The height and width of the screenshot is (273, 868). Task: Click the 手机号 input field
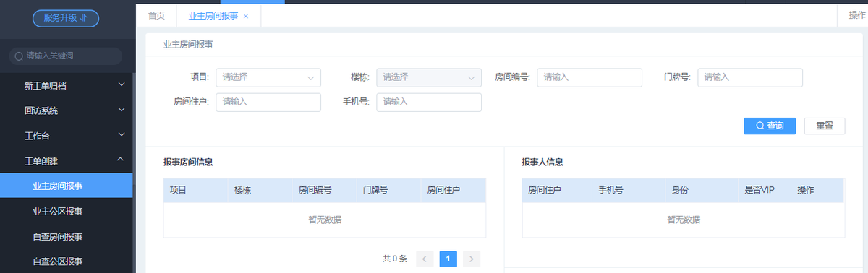pyautogui.click(x=429, y=103)
